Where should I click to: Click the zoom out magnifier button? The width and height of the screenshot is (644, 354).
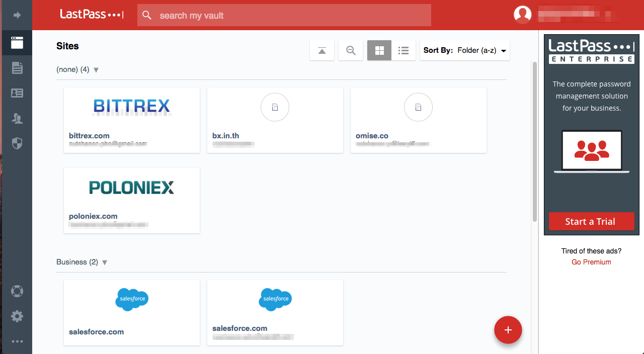coord(351,50)
